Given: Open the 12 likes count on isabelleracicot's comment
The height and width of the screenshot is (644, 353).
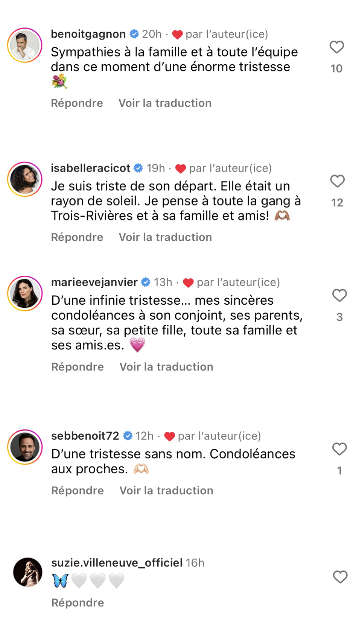Looking at the screenshot, I should [x=337, y=203].
